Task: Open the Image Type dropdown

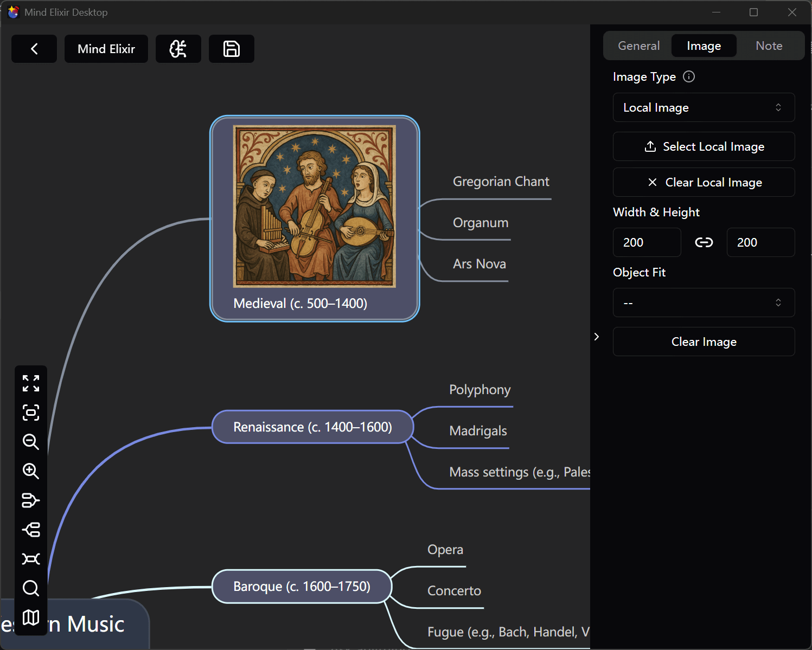Action: pos(704,107)
